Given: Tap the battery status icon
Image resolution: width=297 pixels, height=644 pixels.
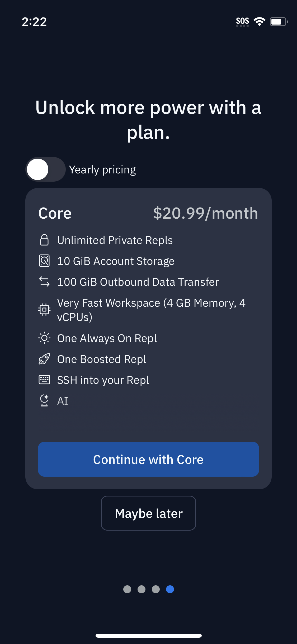Looking at the screenshot, I should (x=279, y=21).
